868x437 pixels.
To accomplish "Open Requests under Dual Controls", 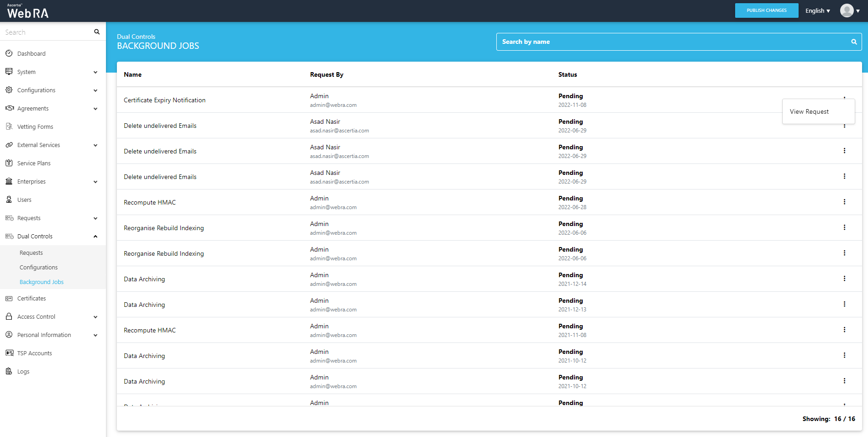I will click(x=31, y=253).
